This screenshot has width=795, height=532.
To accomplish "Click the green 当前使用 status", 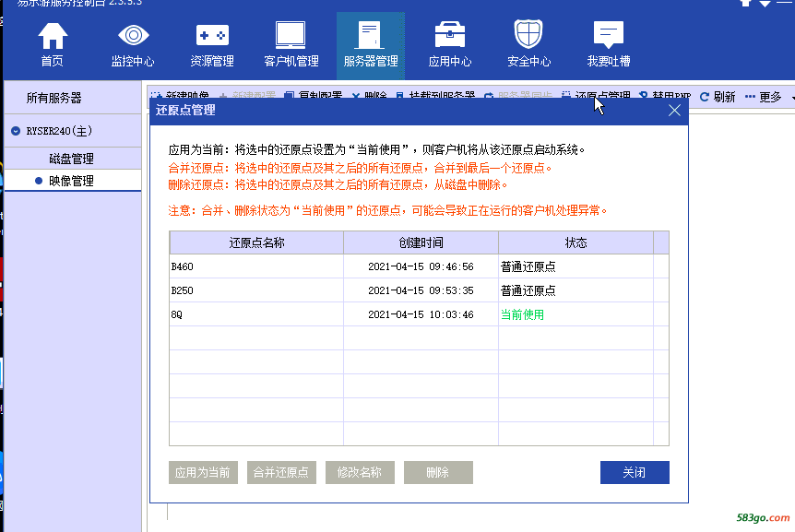I will click(522, 314).
